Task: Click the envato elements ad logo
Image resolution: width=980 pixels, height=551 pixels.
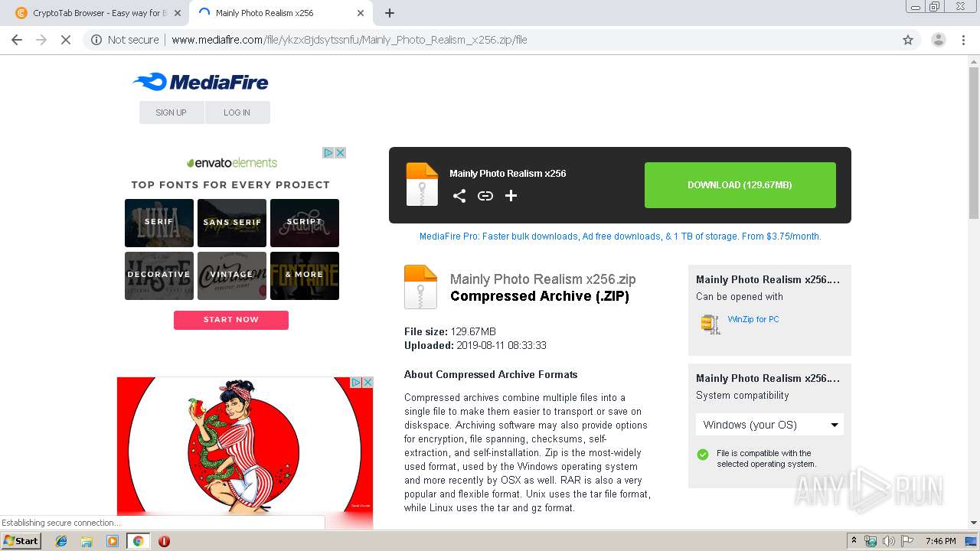Action: pyautogui.click(x=232, y=163)
